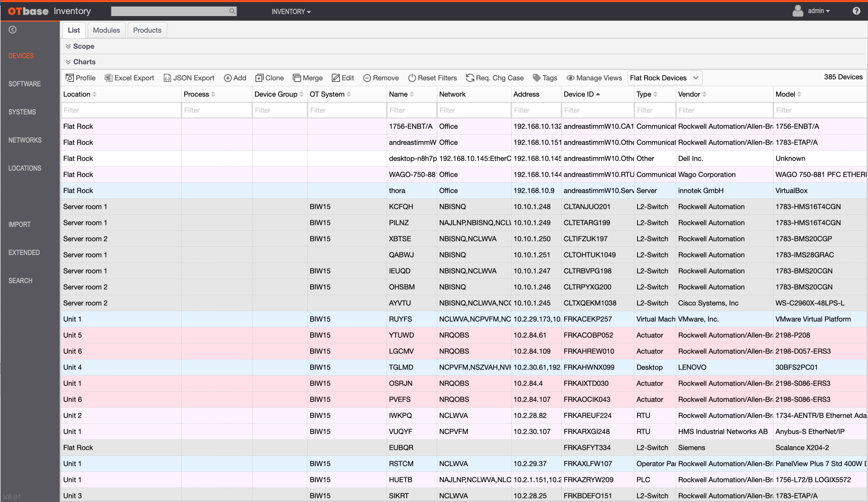Click the 10.2.84.109 address cell
The image size is (868, 502).
coord(536,351)
